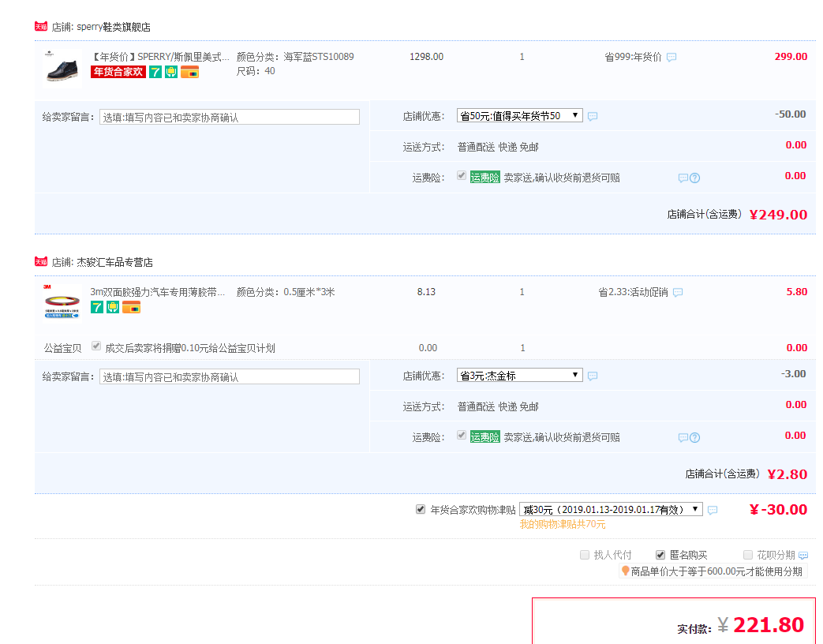This screenshot has width=823, height=644.
Task: Click the comment icon beside 省50元 store discount
Action: point(593,117)
